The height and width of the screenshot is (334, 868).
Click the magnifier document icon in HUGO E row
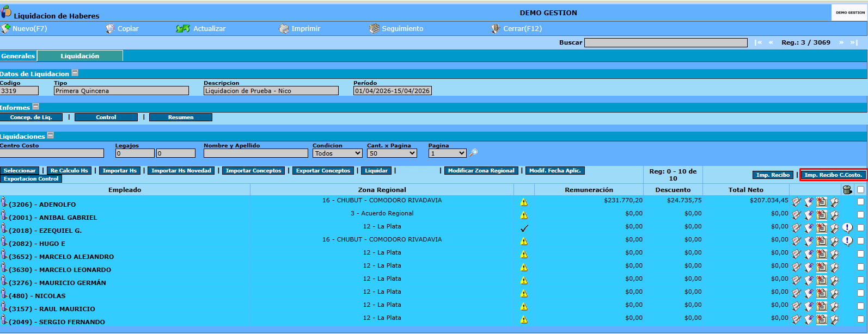click(x=834, y=241)
